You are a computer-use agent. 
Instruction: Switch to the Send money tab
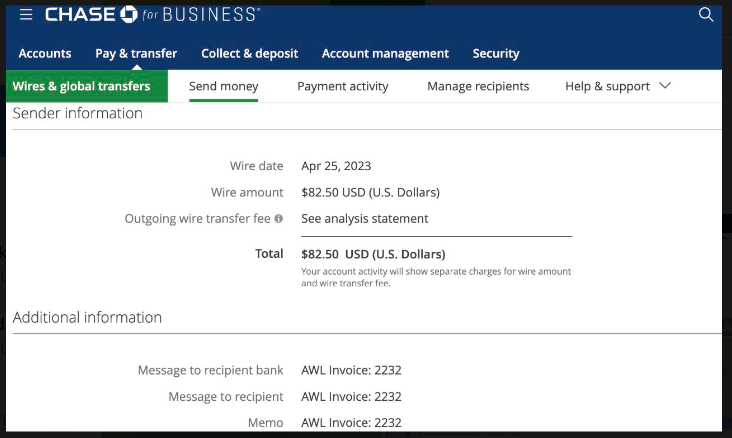224,86
